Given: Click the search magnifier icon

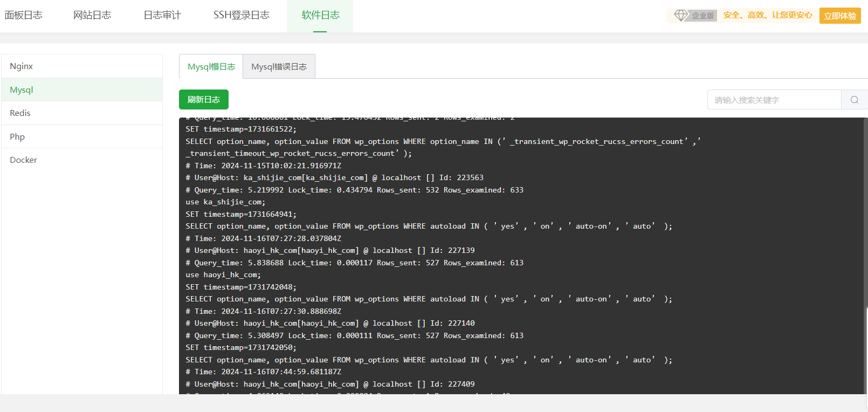Looking at the screenshot, I should pos(855,100).
